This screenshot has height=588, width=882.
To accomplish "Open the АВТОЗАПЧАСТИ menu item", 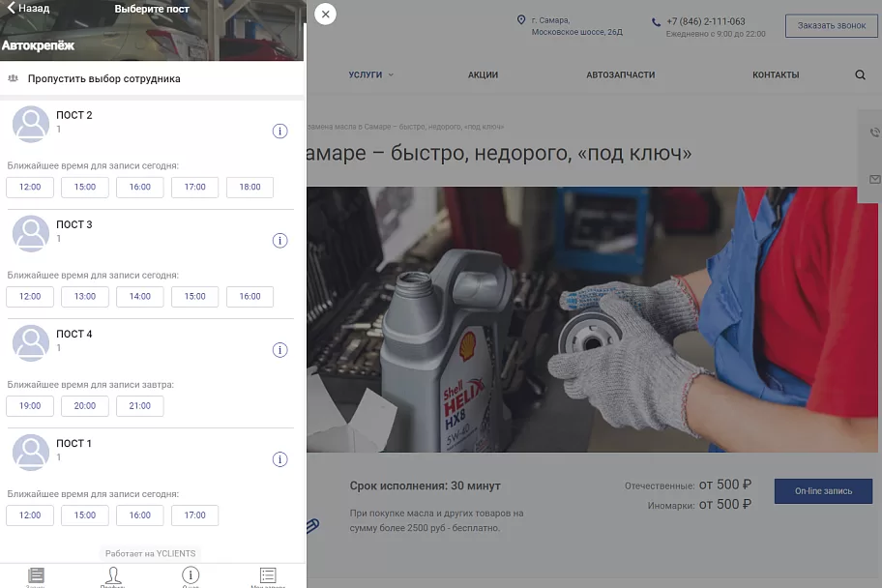I will coord(621,74).
